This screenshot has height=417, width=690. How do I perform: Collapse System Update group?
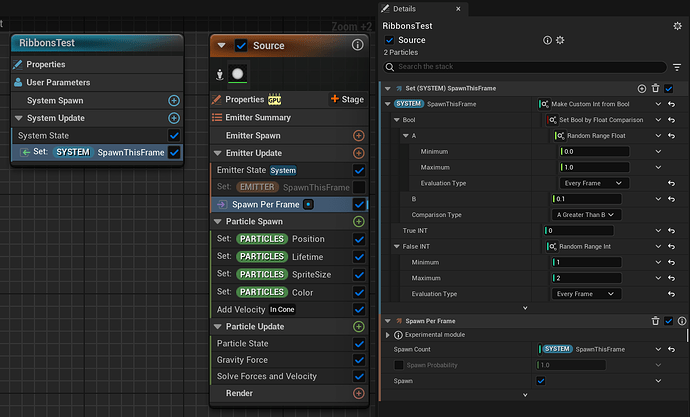pos(18,118)
